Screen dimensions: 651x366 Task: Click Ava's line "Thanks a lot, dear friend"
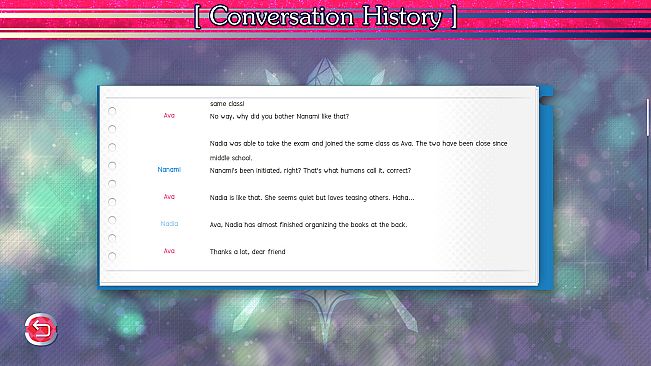[x=247, y=251]
